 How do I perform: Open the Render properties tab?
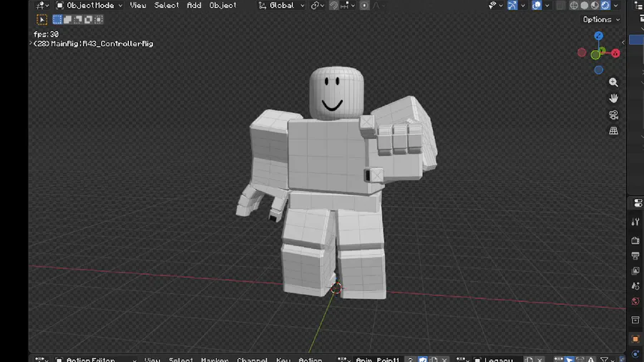tap(636, 240)
